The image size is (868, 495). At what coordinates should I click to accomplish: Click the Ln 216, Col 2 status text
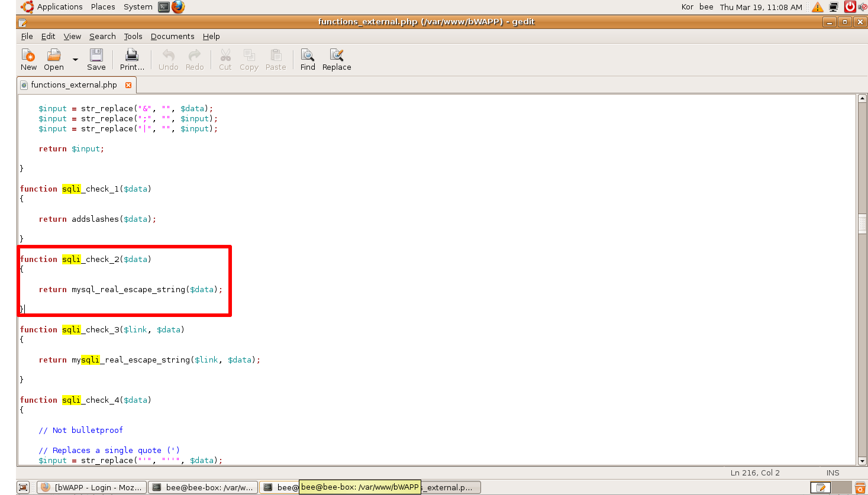pos(755,473)
